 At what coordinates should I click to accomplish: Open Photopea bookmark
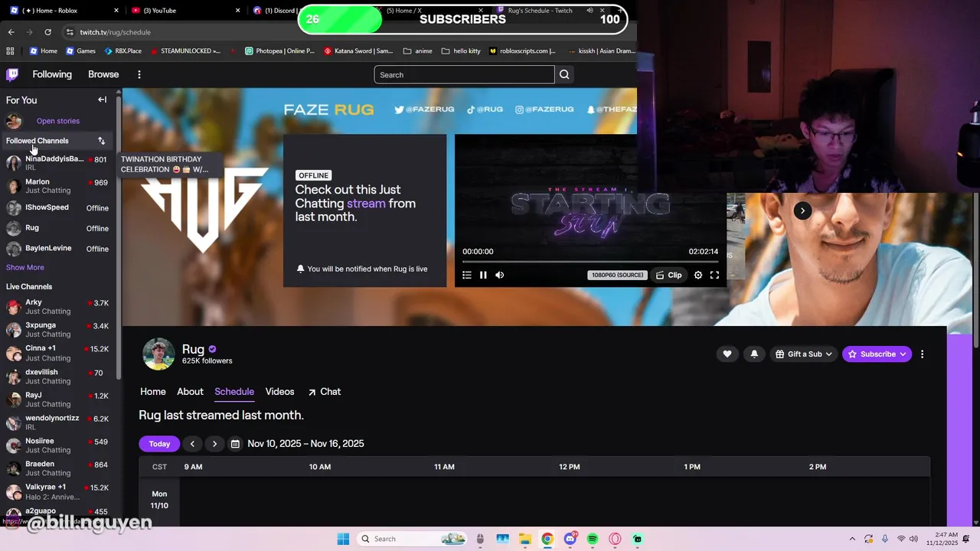(279, 51)
